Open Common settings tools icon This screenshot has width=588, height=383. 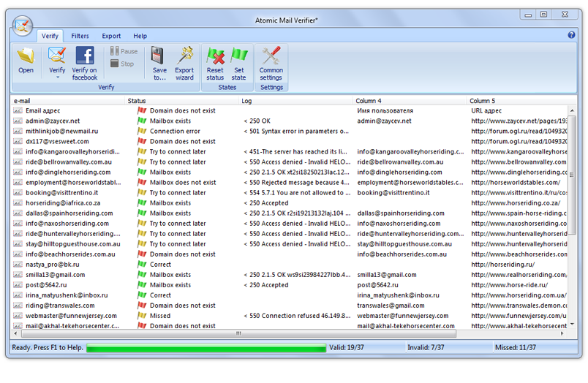pyautogui.click(x=271, y=56)
